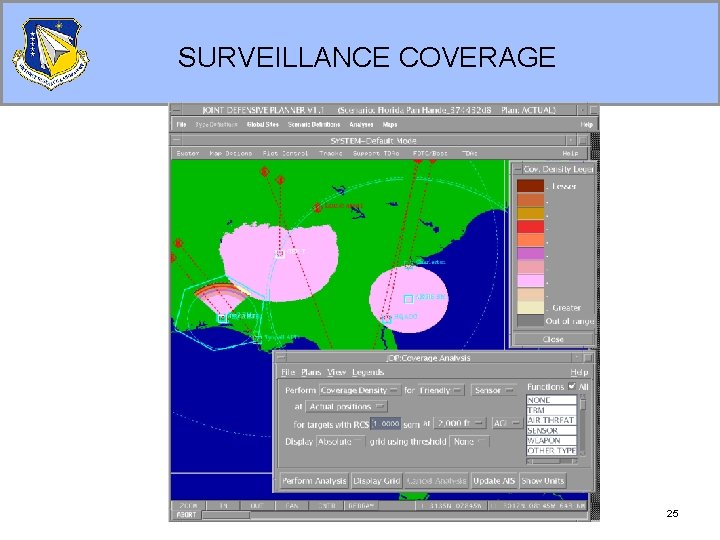
Task: Select NONE in Functions list
Action: [551, 400]
